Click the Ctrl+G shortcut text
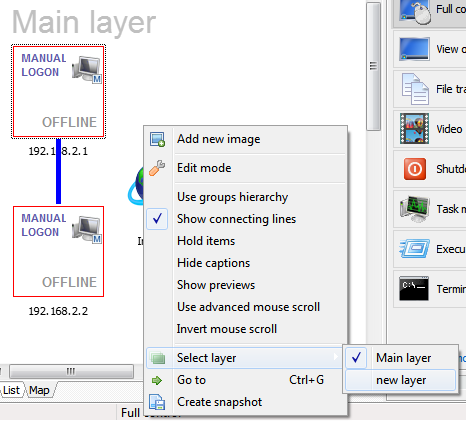 306,380
